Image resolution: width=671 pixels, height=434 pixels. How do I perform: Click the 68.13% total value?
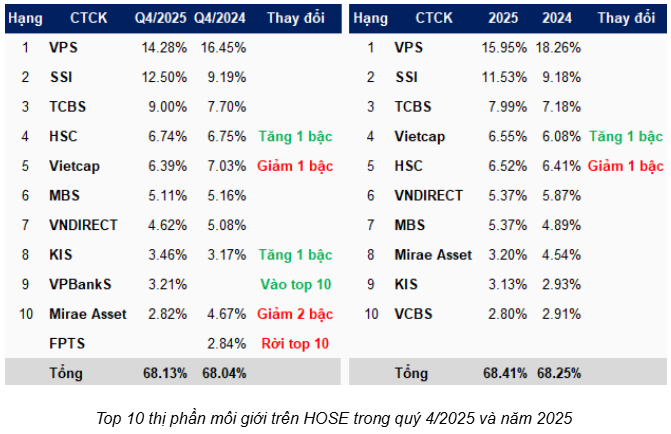click(164, 373)
